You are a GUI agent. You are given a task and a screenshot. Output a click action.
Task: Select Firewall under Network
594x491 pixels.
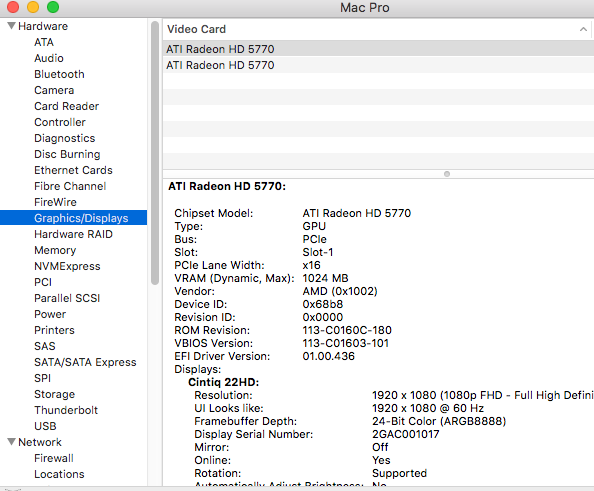tap(54, 458)
